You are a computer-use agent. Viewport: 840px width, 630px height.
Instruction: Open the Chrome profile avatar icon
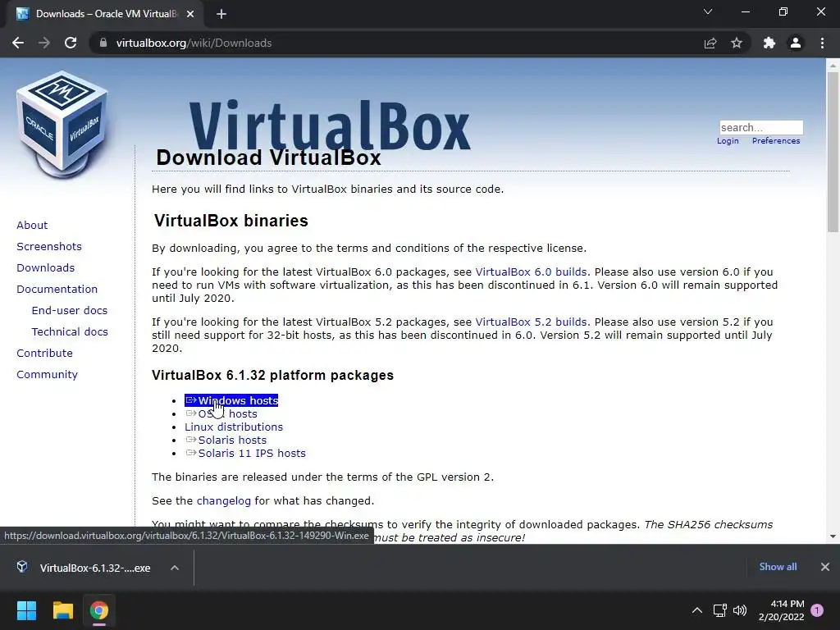(796, 43)
